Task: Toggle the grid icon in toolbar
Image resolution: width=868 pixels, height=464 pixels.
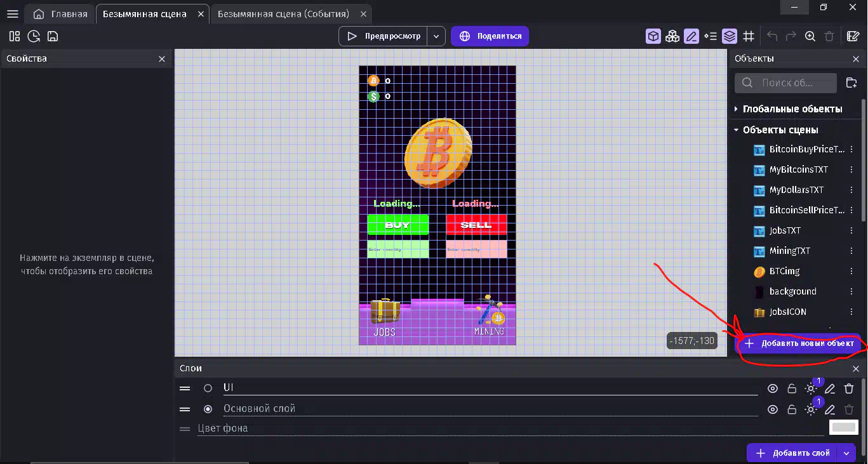Action: 749,36
